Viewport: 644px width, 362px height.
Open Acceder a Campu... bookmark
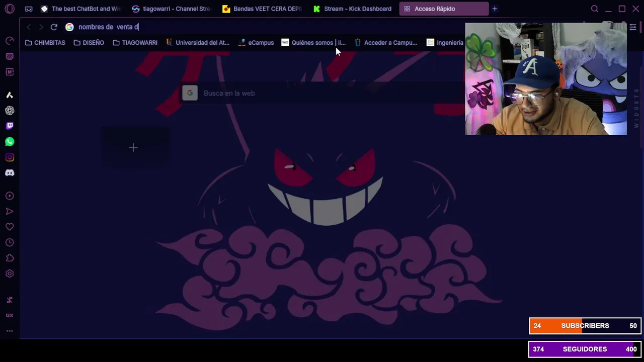(386, 43)
